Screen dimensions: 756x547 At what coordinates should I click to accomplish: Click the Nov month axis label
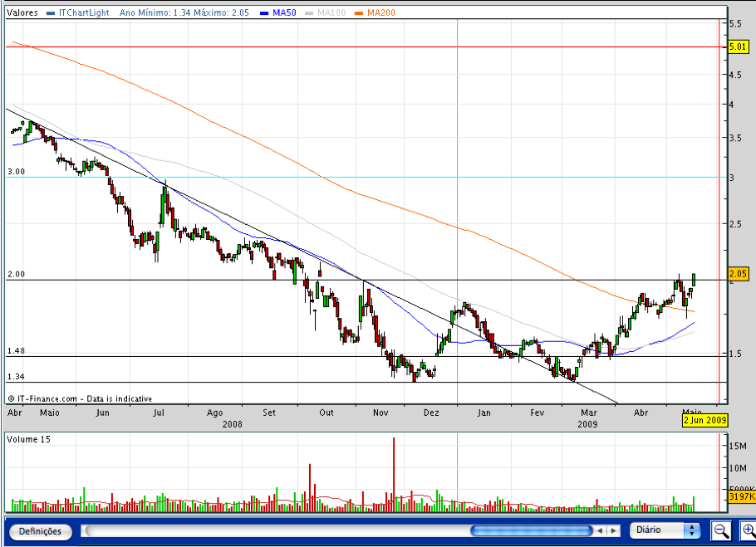coord(380,413)
